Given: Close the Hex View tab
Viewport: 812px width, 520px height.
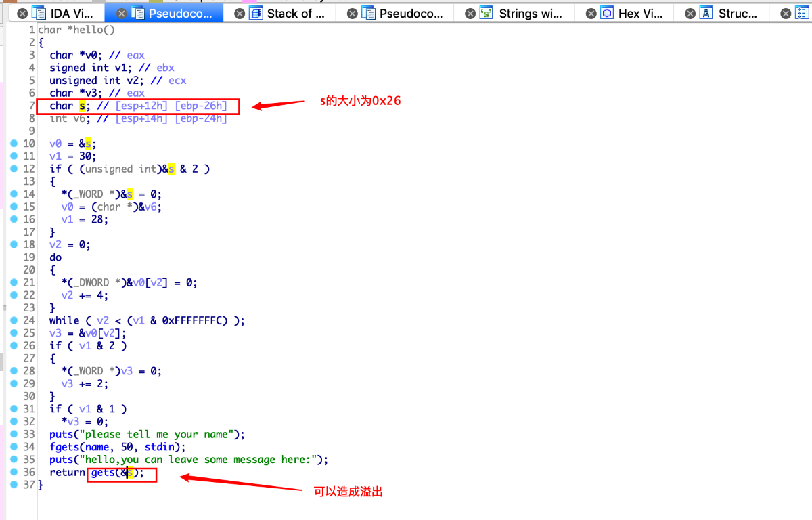Looking at the screenshot, I should tap(591, 13).
